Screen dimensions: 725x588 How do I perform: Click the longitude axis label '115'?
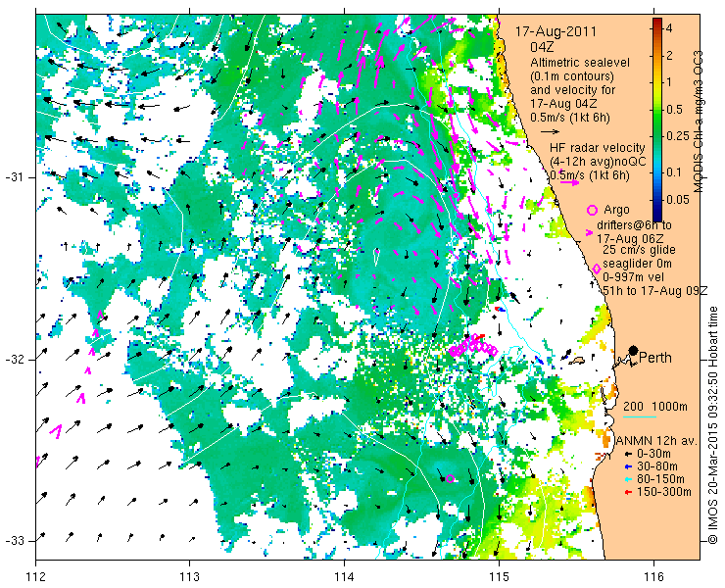(499, 577)
